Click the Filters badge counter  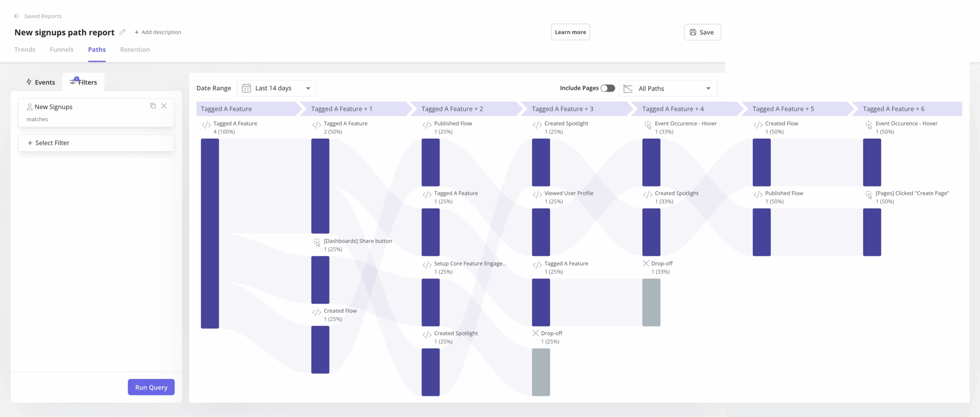pos(77,79)
